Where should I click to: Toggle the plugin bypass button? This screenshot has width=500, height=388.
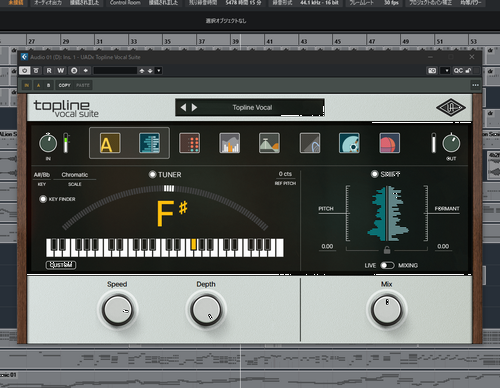point(36,71)
